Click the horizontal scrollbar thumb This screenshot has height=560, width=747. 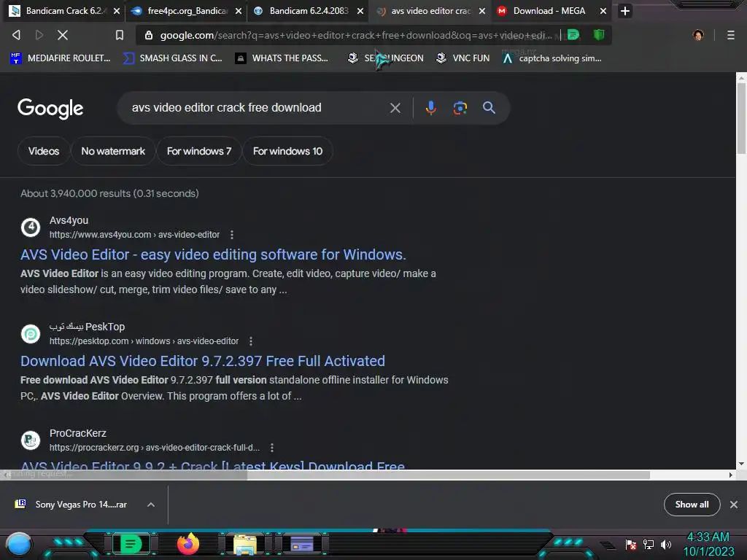448,475
